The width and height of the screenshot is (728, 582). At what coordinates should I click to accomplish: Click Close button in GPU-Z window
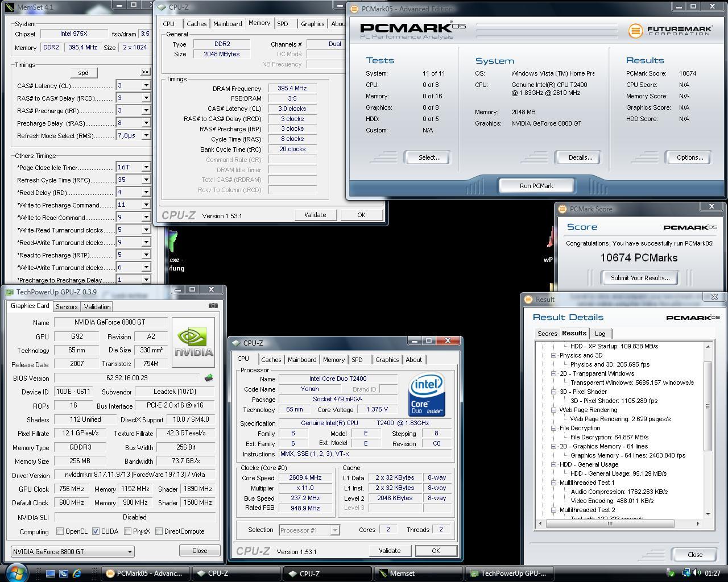[200, 551]
